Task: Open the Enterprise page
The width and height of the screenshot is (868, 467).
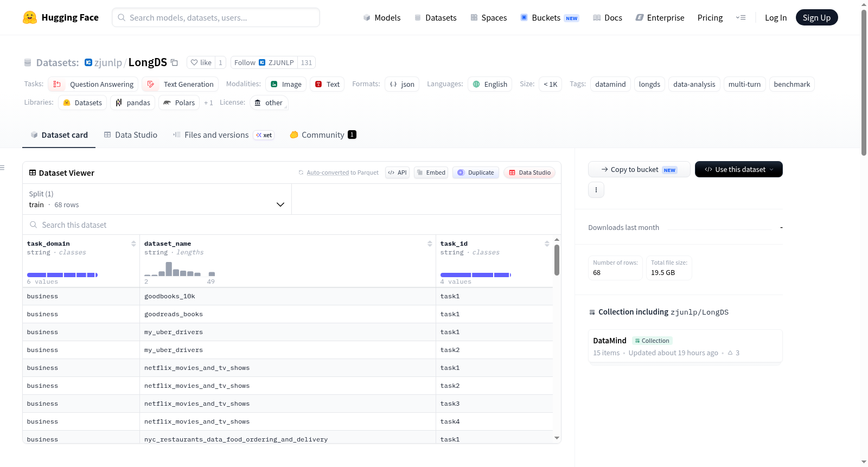Action: pyautogui.click(x=660, y=17)
